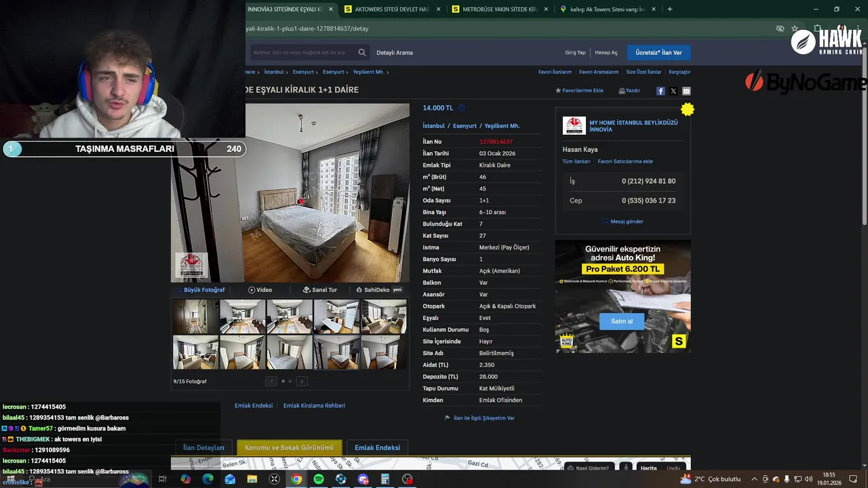Open the İlan Detayları tab
The height and width of the screenshot is (488, 868).
[203, 447]
